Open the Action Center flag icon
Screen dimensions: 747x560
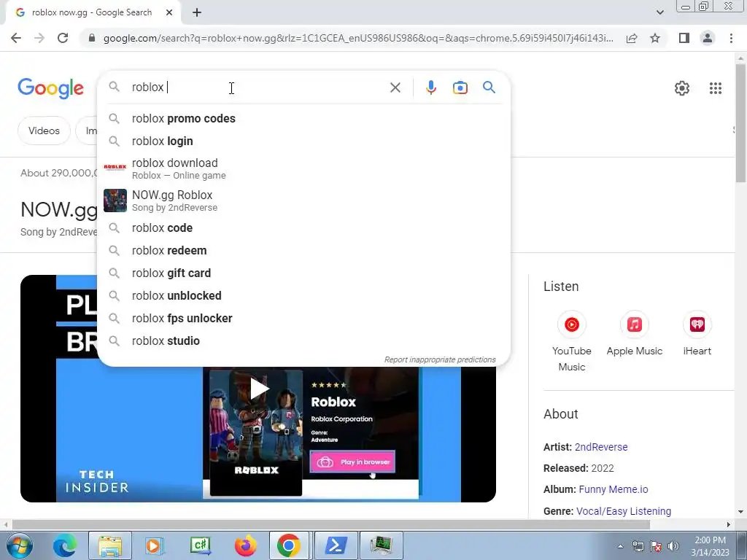point(656,546)
